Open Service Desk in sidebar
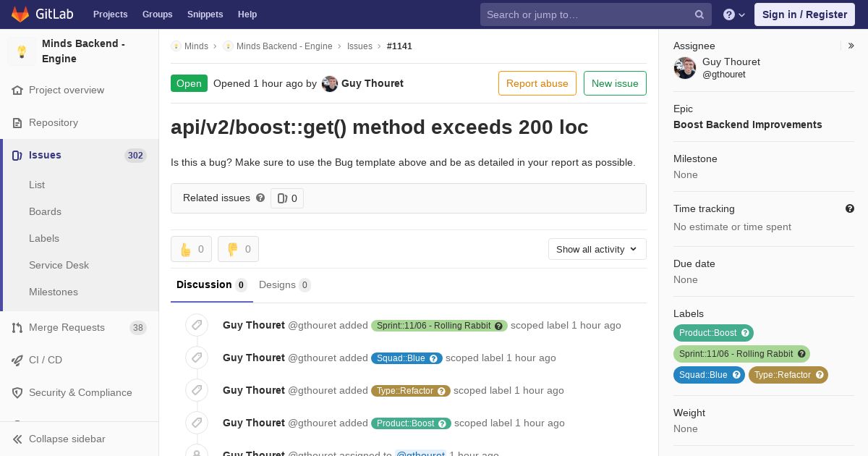Image resolution: width=868 pixels, height=456 pixels. click(x=59, y=265)
